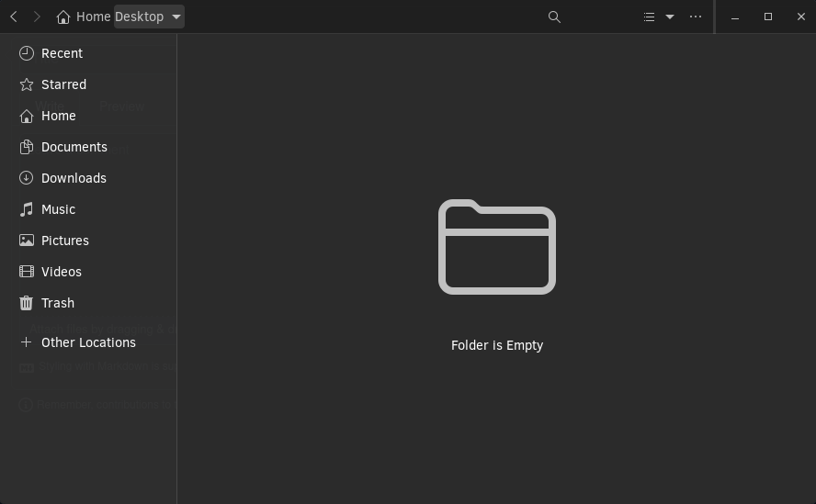The height and width of the screenshot is (504, 816).
Task: Open Trash in the sidebar
Action: coord(88,303)
